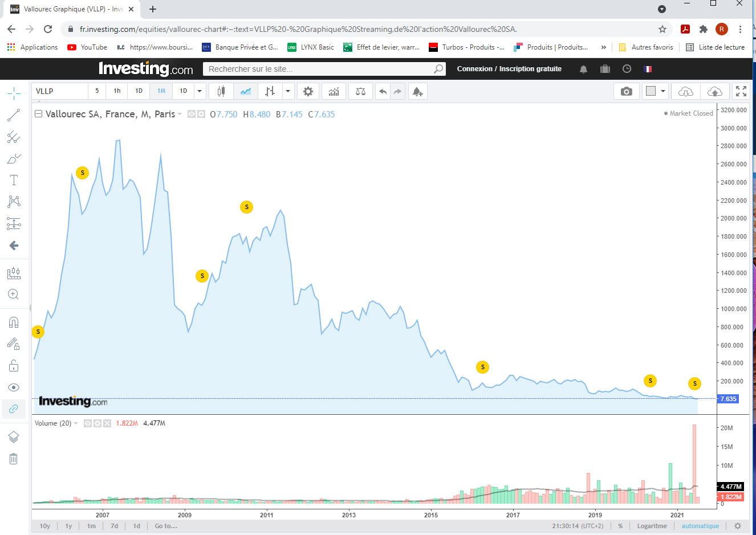
Task: Toggle automatique scale
Action: (x=700, y=526)
